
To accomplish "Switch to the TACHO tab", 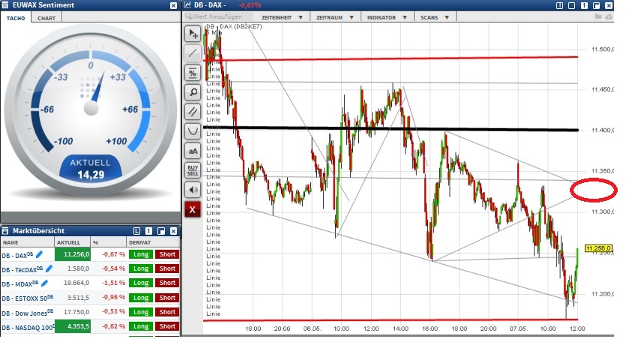I will point(16,18).
